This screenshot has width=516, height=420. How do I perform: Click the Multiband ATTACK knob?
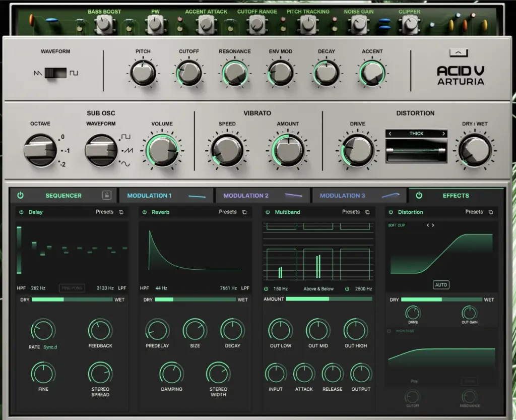[x=304, y=374]
